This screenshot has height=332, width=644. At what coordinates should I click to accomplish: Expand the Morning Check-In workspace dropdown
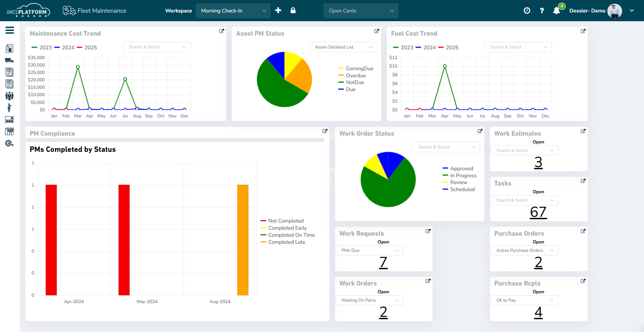coord(233,11)
